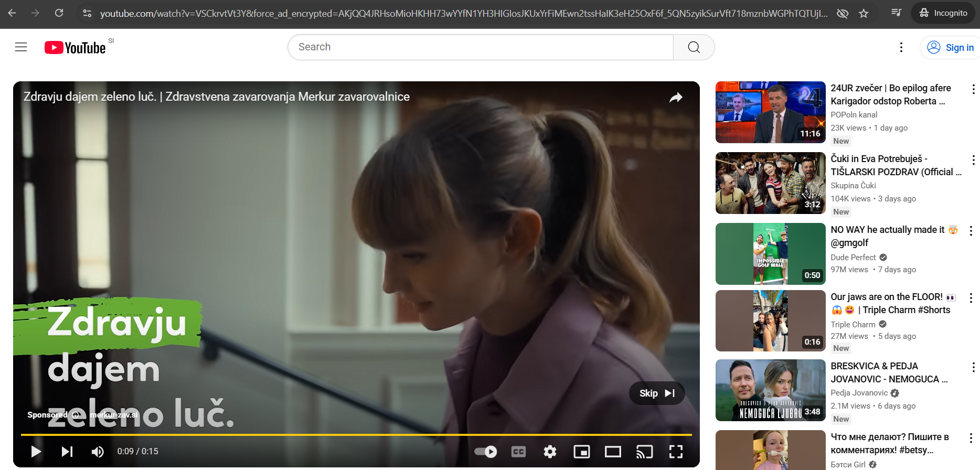Screen dimensions: 980x470
Task: Open YouTube settings three-dot menu in header
Action: point(901,47)
